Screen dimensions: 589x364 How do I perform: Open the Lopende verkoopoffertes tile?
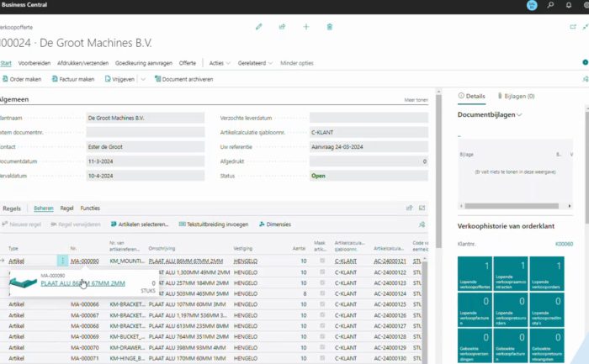point(474,276)
